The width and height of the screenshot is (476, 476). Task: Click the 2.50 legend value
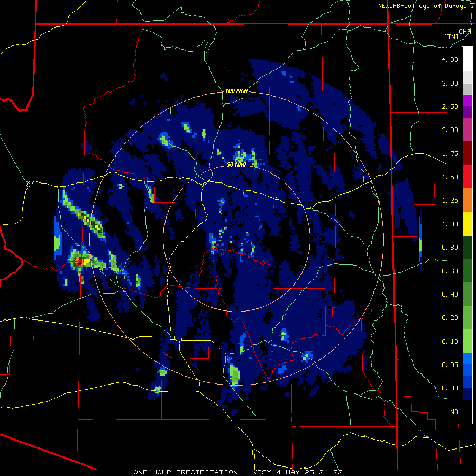tap(450, 106)
